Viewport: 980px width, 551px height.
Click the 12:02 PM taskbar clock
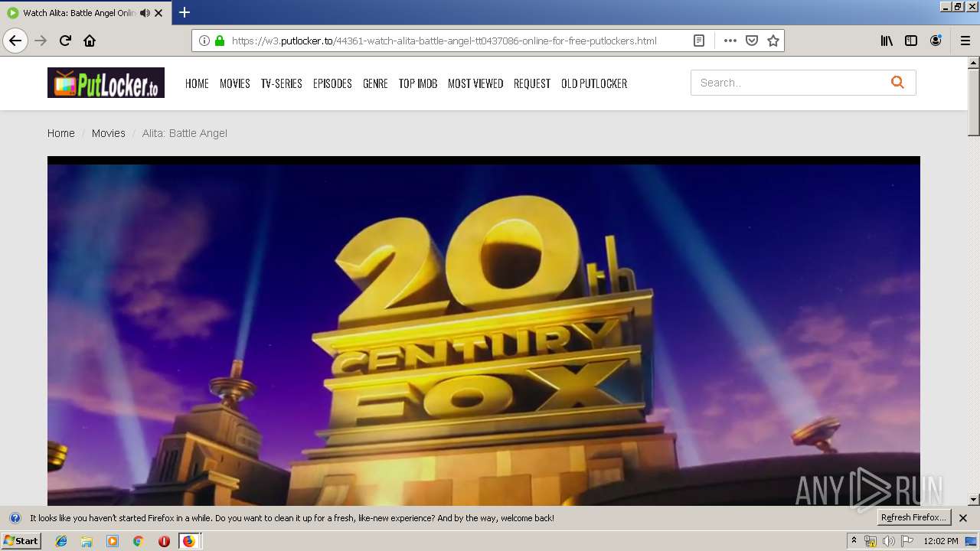(941, 541)
